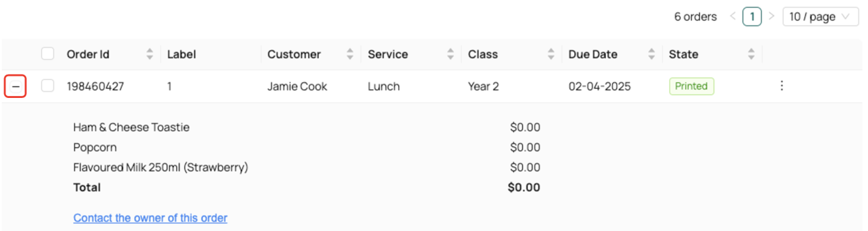Screen dimensions: 868x231
Task: Collapse the expanded order row
Action: (x=15, y=86)
